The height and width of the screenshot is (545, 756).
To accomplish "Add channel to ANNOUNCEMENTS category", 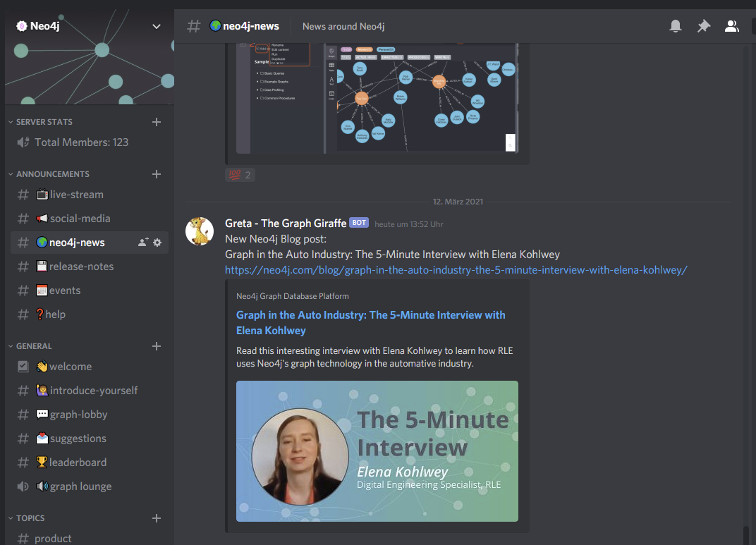I will tap(157, 174).
